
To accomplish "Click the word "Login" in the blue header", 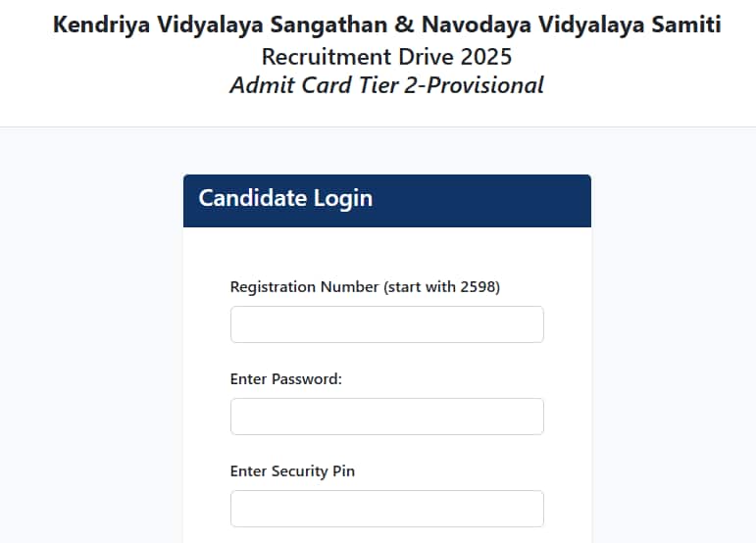I will click(x=342, y=198).
